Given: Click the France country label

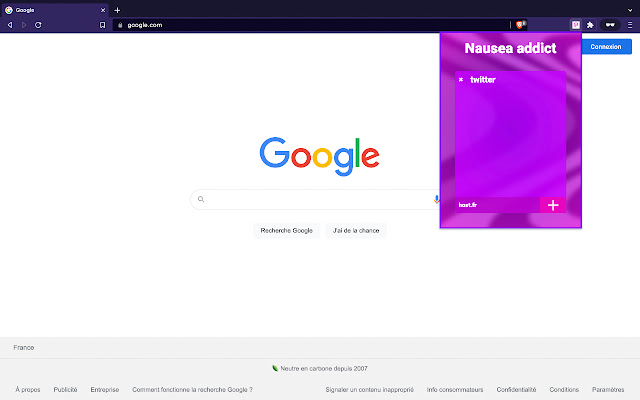Looking at the screenshot, I should point(24,348).
